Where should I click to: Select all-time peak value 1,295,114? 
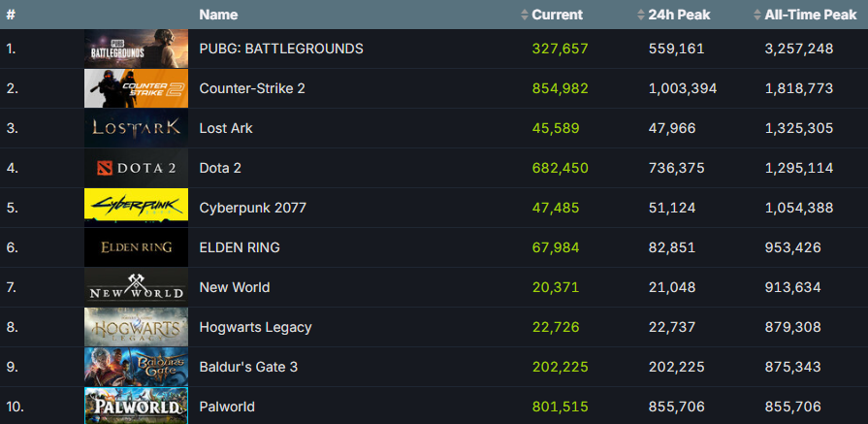coord(799,168)
